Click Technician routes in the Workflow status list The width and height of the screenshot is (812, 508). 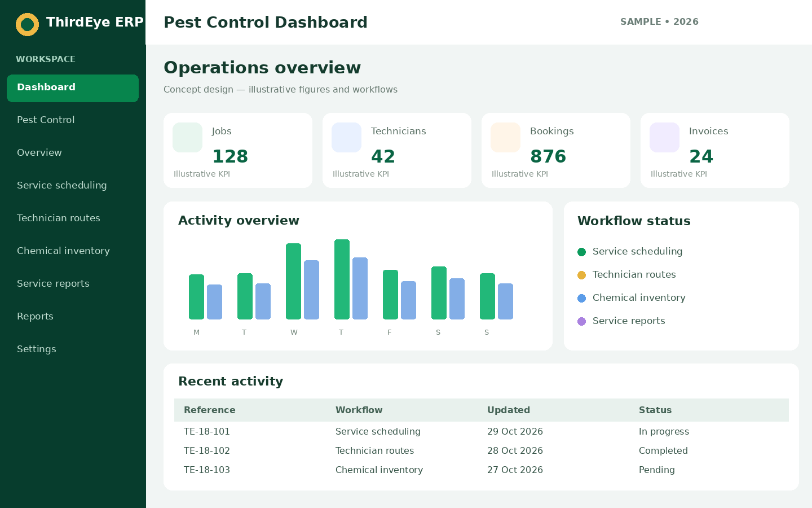tap(634, 274)
